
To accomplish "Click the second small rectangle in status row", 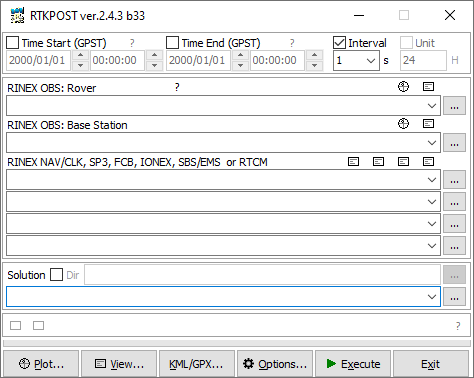I will (x=38, y=325).
